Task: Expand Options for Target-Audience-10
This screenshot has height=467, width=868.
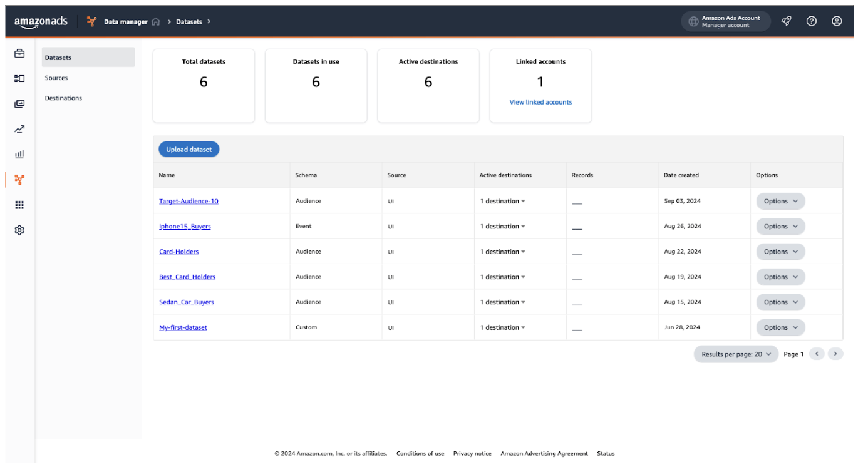Action: [x=780, y=201]
